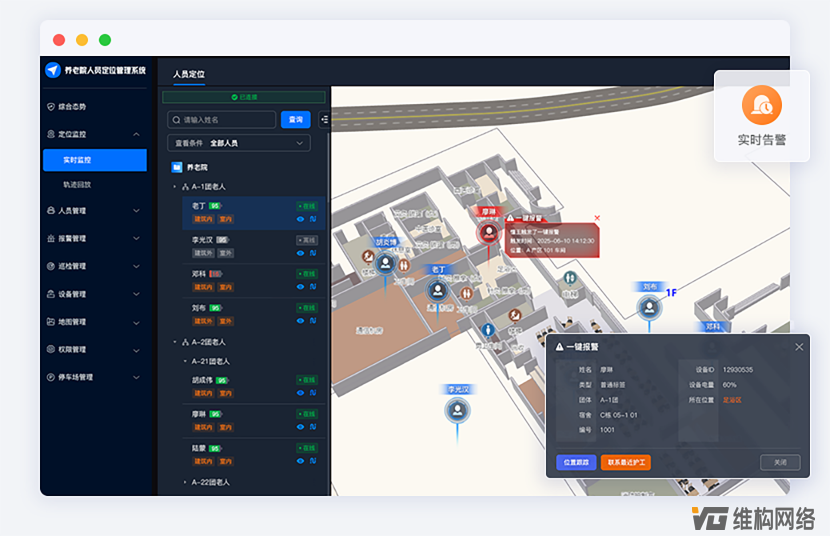Close the 一键报警 detail dialog
The image size is (830, 536).
tap(799, 347)
